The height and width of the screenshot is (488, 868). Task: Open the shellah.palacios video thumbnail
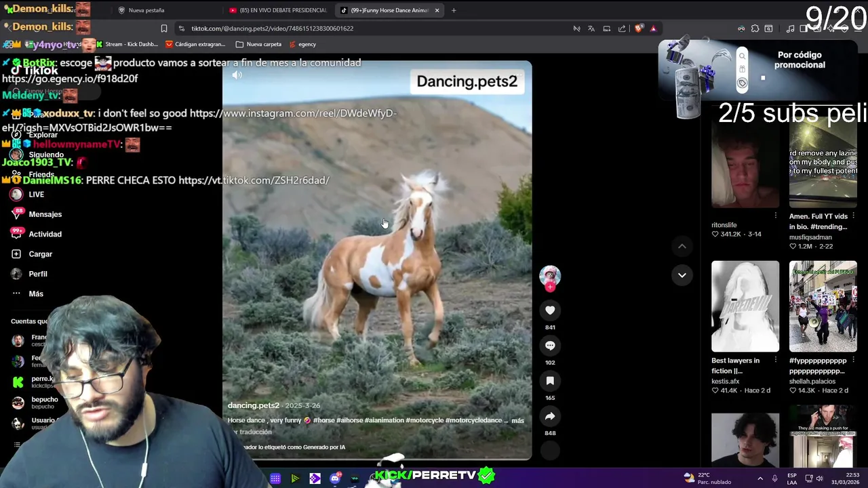(x=823, y=306)
